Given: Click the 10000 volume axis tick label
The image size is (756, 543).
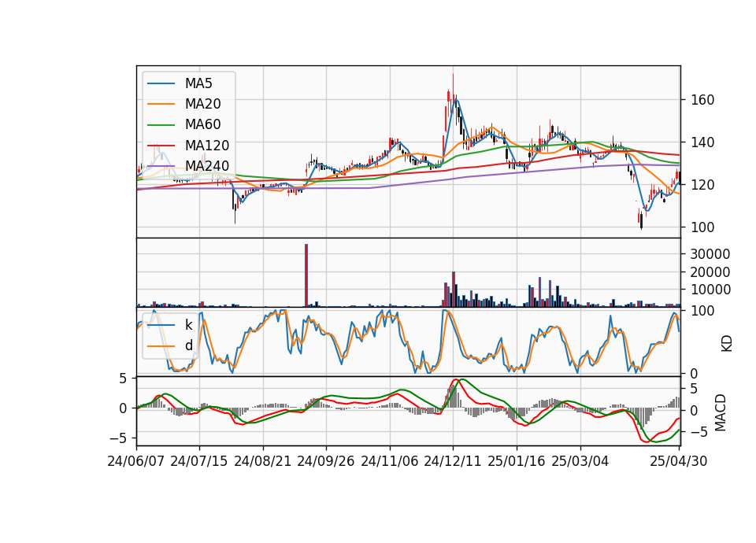Looking at the screenshot, I should (710, 290).
